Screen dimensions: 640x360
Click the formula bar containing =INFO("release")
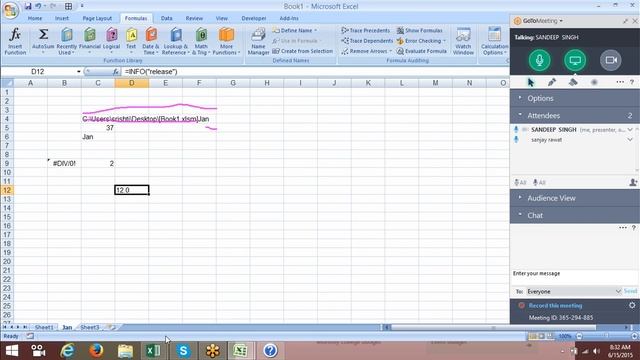(314, 72)
